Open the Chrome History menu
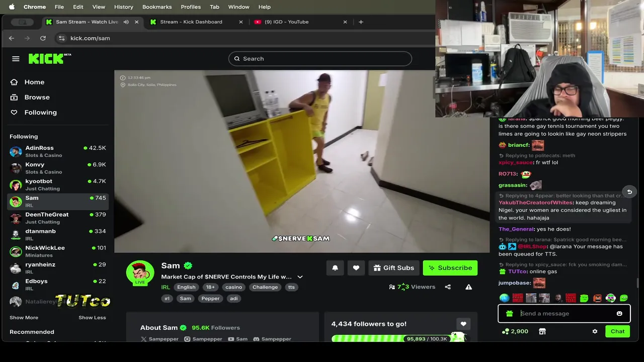Image resolution: width=644 pixels, height=362 pixels. 123,7
